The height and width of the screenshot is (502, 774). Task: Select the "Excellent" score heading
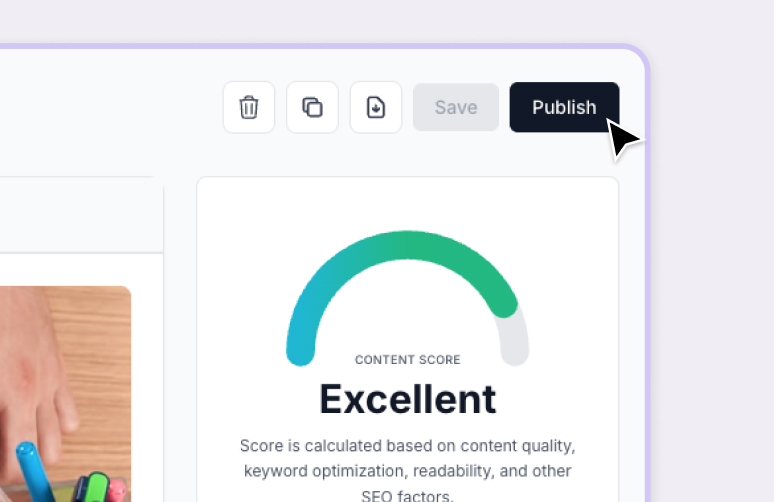(x=407, y=399)
